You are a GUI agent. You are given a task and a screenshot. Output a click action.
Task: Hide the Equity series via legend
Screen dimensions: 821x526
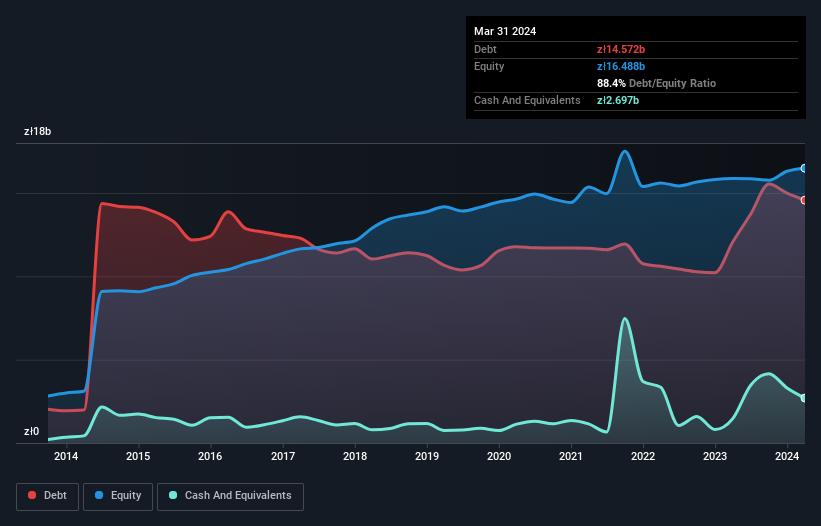click(x=118, y=495)
